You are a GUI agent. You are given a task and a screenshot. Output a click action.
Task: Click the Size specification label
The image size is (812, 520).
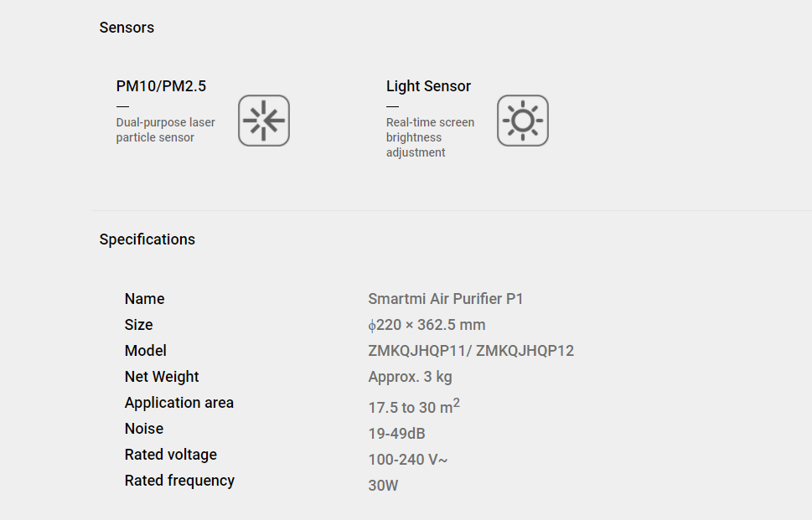coord(139,324)
